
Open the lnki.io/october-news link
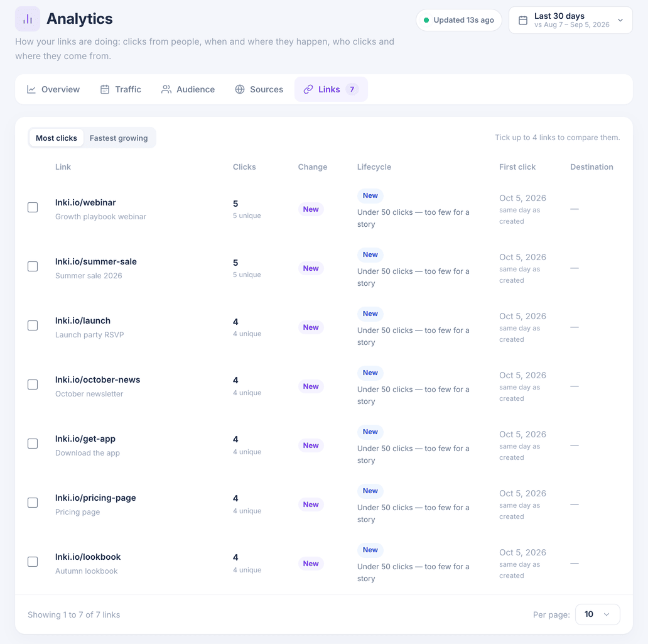pos(97,379)
